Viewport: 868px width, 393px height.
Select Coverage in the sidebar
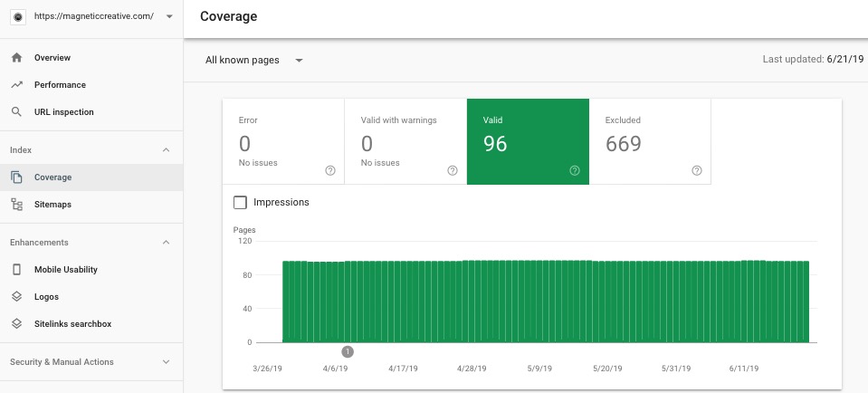[91, 177]
